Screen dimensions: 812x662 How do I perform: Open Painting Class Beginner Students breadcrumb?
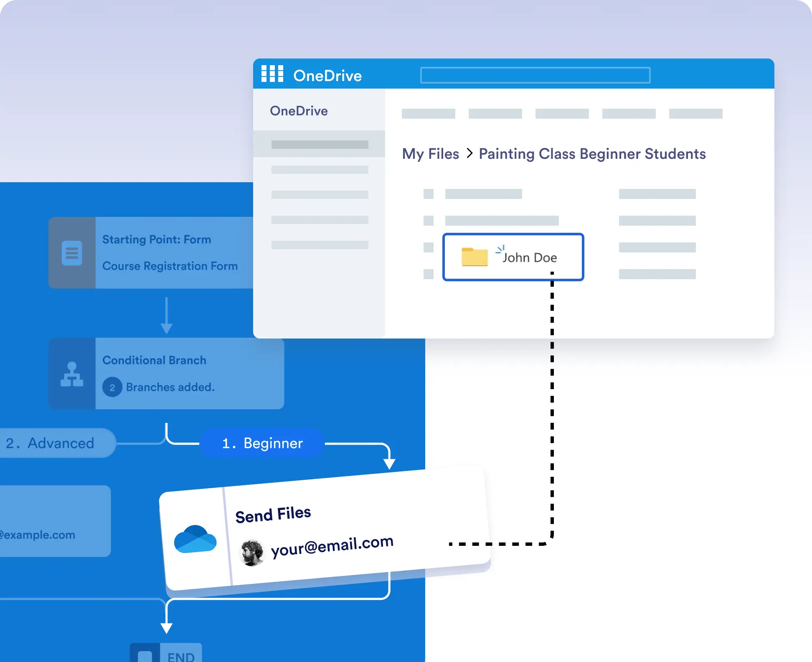tap(592, 154)
